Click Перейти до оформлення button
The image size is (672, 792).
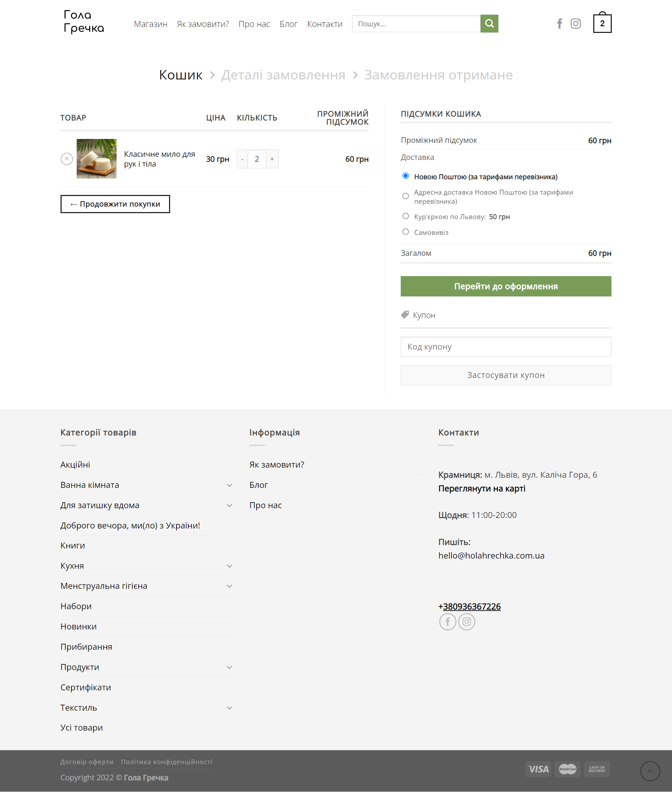pos(505,286)
